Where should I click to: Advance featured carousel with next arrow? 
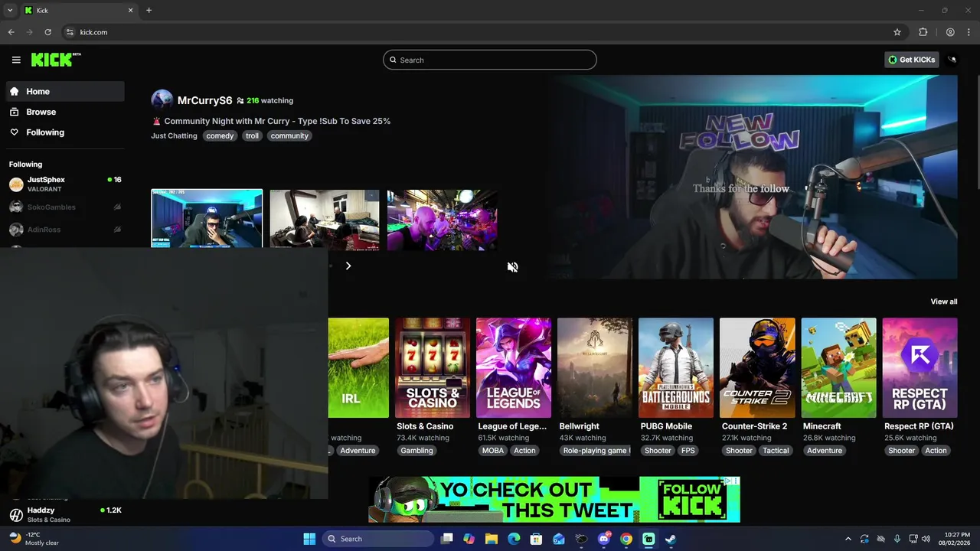(348, 266)
